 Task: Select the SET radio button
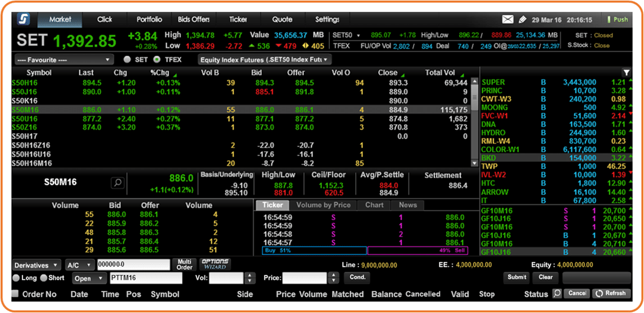(128, 60)
